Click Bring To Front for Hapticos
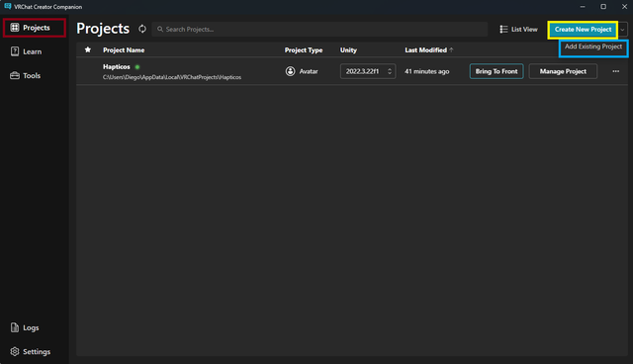 (x=497, y=71)
